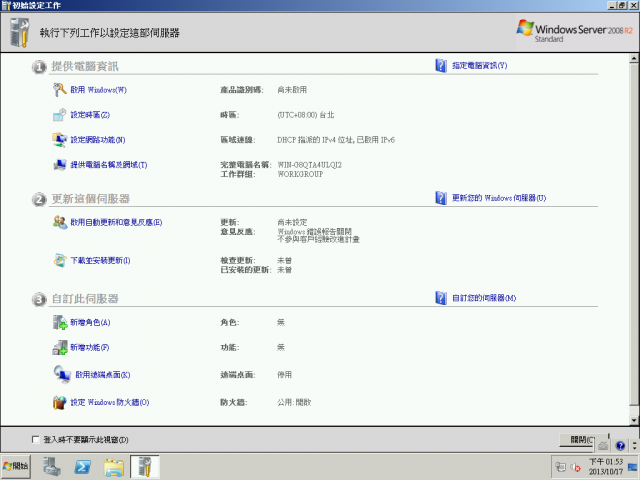
Task: Click the network tray icon
Action: [x=561, y=467]
